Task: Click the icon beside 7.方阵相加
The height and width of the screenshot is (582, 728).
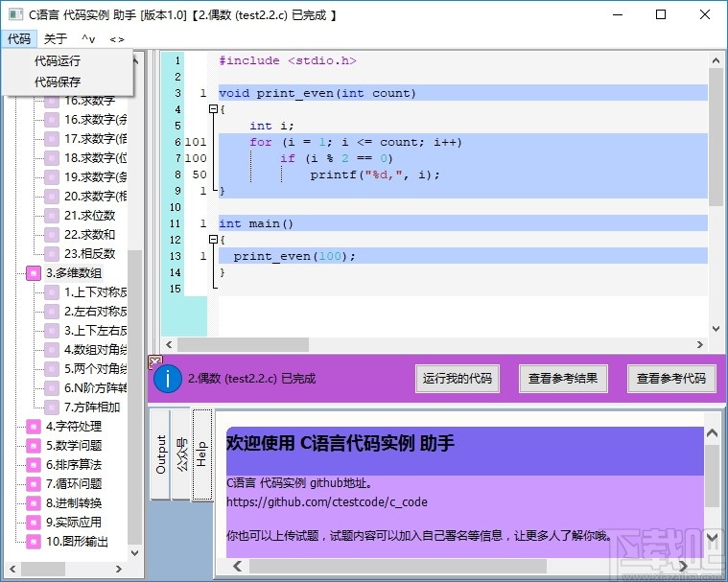Action: (52, 407)
